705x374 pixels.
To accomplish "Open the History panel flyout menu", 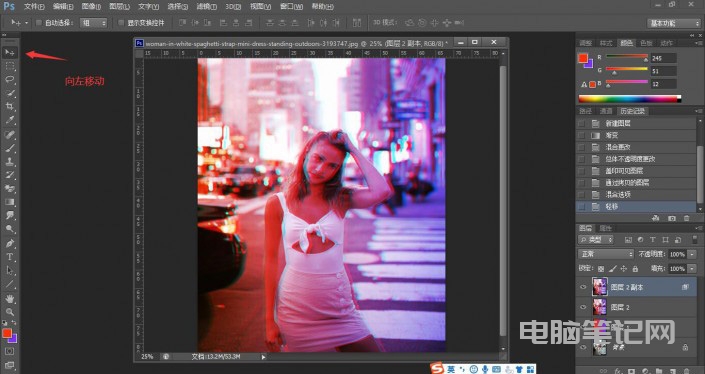I will click(699, 111).
